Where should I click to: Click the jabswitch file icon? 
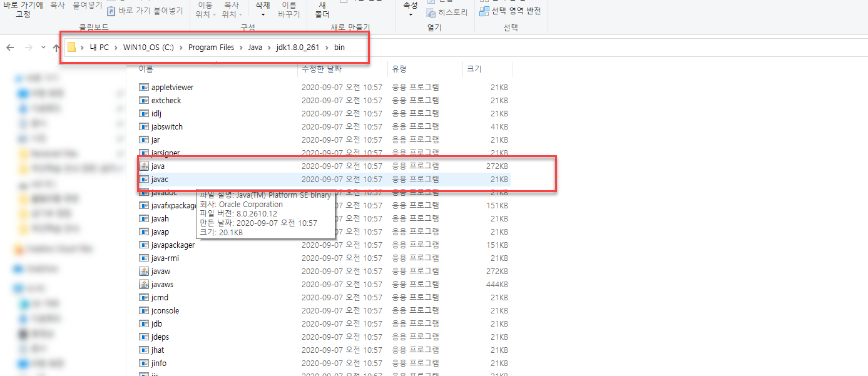tap(144, 127)
